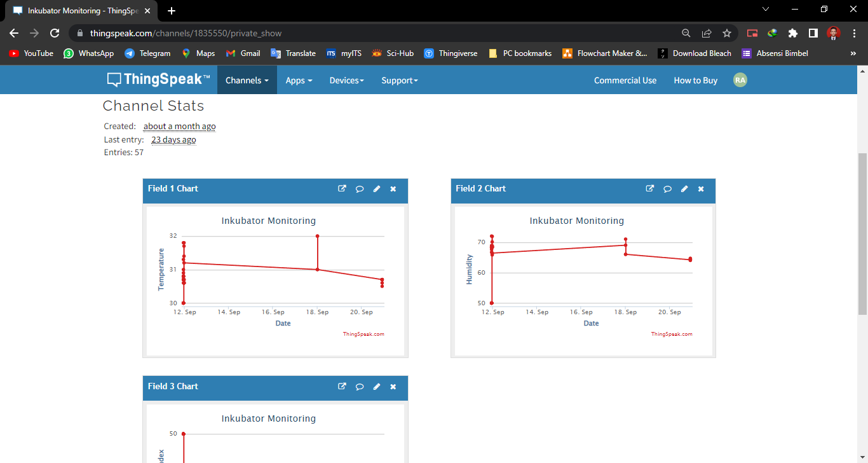Open the Support menu
Image resolution: width=868 pixels, height=463 pixels.
399,80
